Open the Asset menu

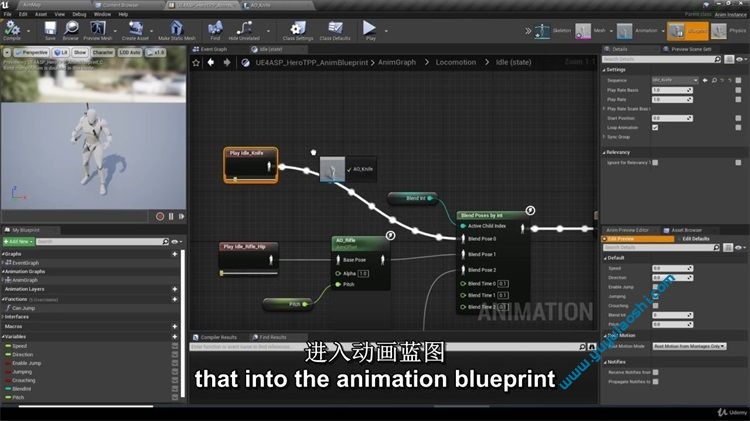(x=41, y=14)
